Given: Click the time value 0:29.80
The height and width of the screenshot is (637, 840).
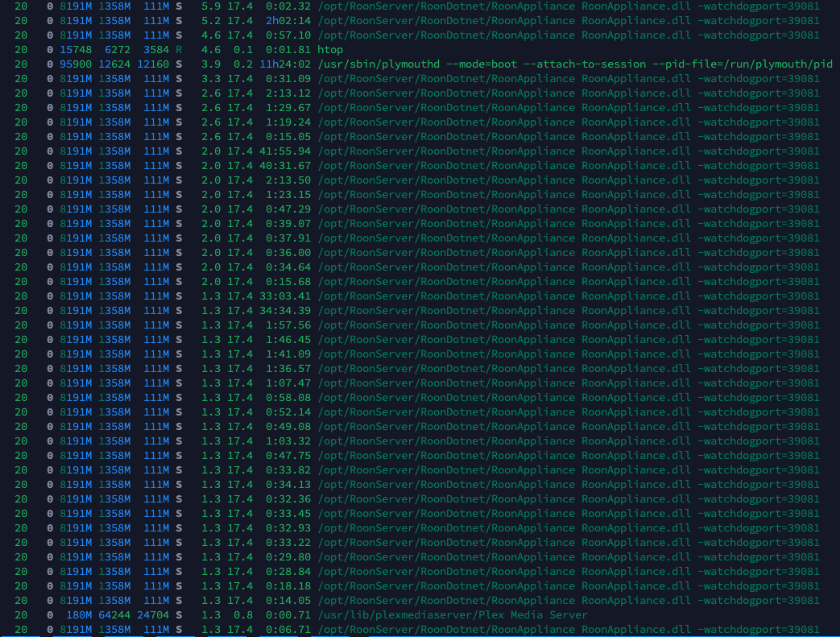Looking at the screenshot, I should [288, 556].
